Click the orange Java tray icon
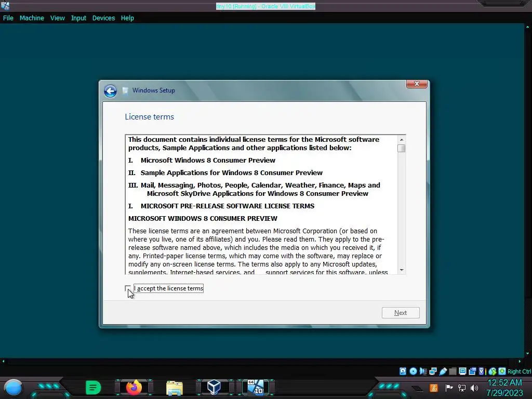This screenshot has height=399, width=532. [434, 388]
